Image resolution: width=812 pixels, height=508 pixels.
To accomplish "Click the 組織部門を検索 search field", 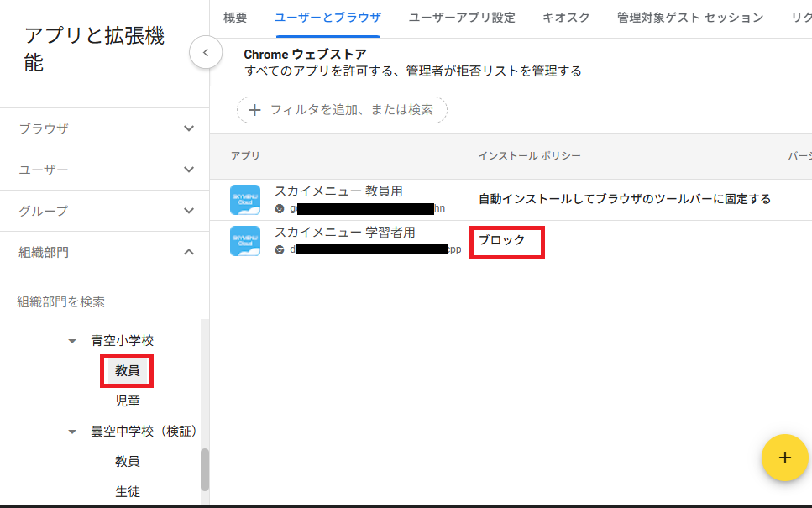I will click(x=102, y=302).
